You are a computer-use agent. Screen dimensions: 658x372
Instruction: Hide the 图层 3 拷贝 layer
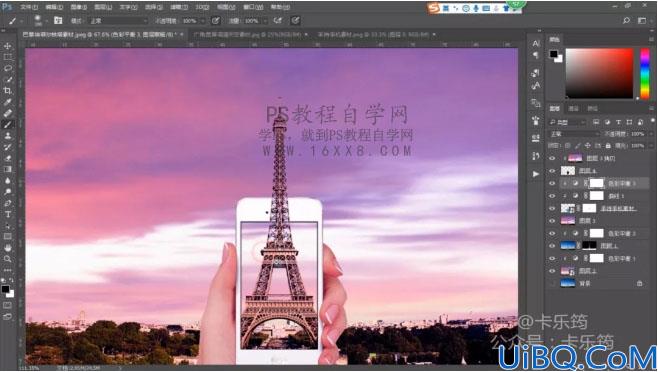[x=552, y=158]
